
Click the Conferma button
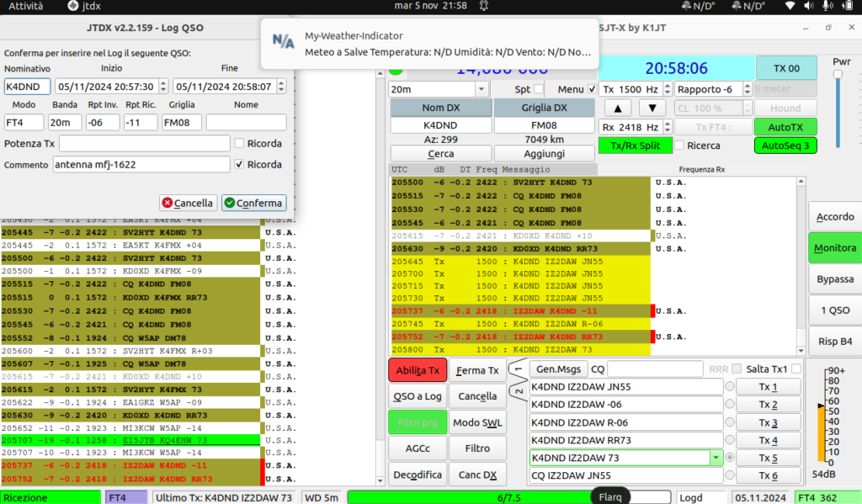pos(254,203)
